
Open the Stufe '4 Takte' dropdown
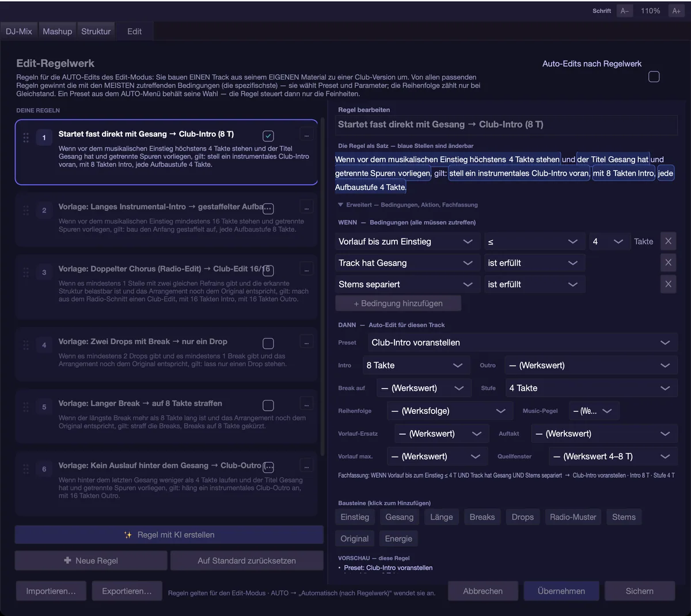coord(590,389)
